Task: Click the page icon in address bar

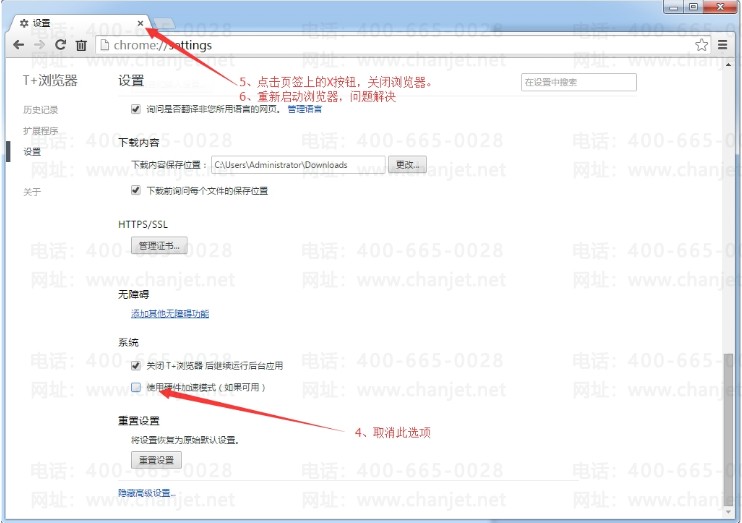Action: (x=105, y=45)
